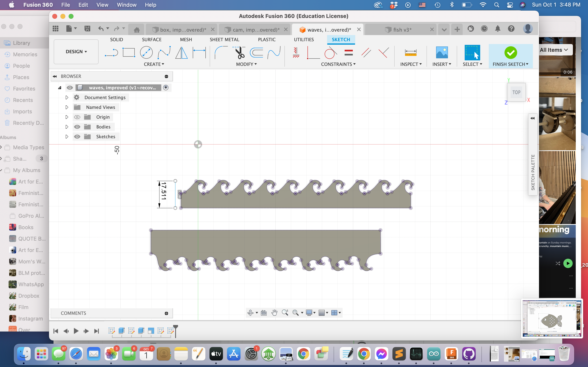Choose the 2-Point Rectangle sketch tool
588x367 pixels.
coord(129,52)
